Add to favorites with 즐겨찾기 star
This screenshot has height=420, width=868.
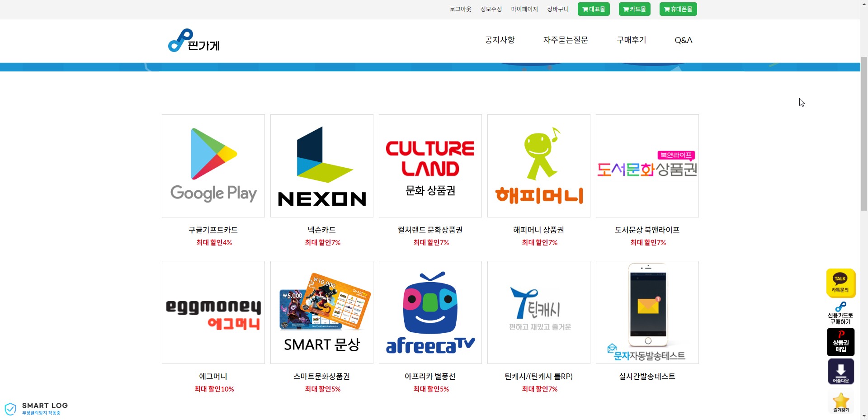[x=841, y=402]
